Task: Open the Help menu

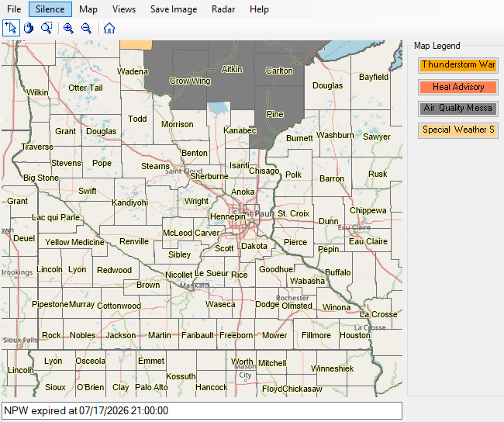Action: tap(259, 9)
